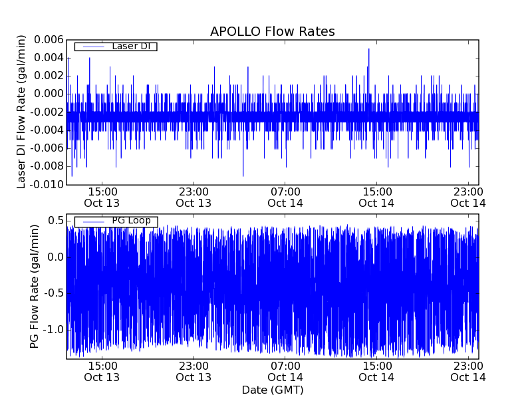Select the Laser DI legend label
Screen dimensions: 532x399
(130, 47)
